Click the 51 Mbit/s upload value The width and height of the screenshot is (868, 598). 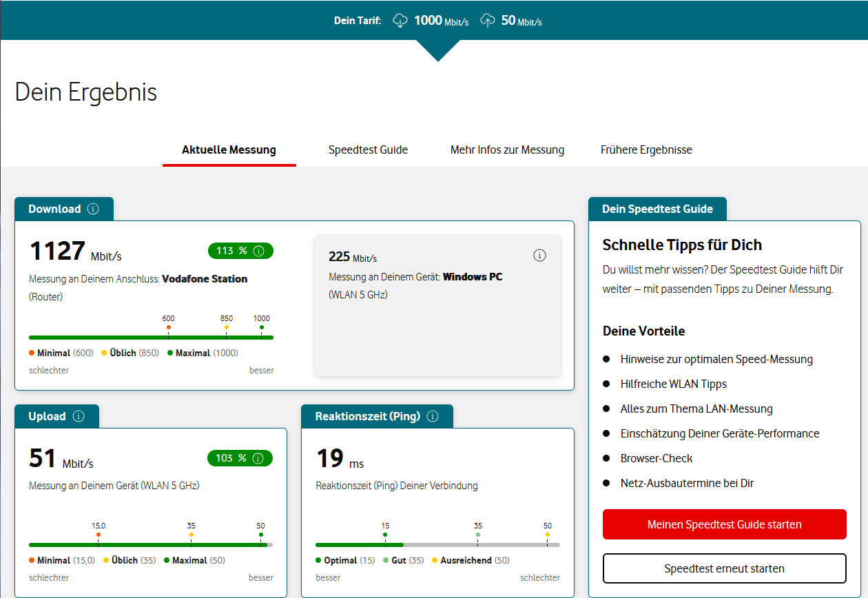tap(61, 459)
